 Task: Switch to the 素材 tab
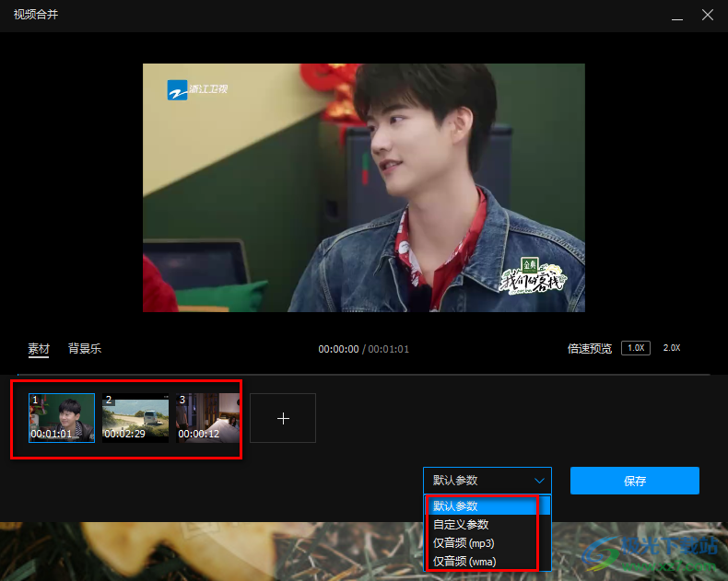pyautogui.click(x=39, y=348)
